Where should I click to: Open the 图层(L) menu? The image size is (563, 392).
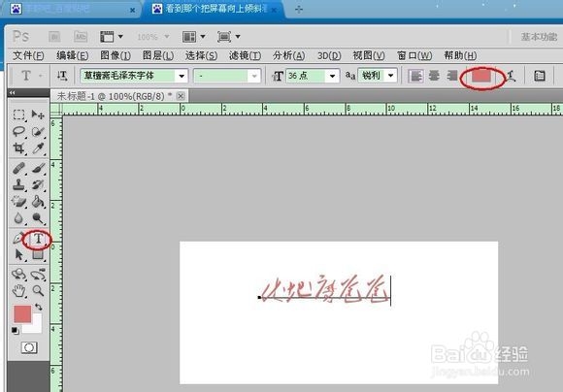(x=158, y=55)
